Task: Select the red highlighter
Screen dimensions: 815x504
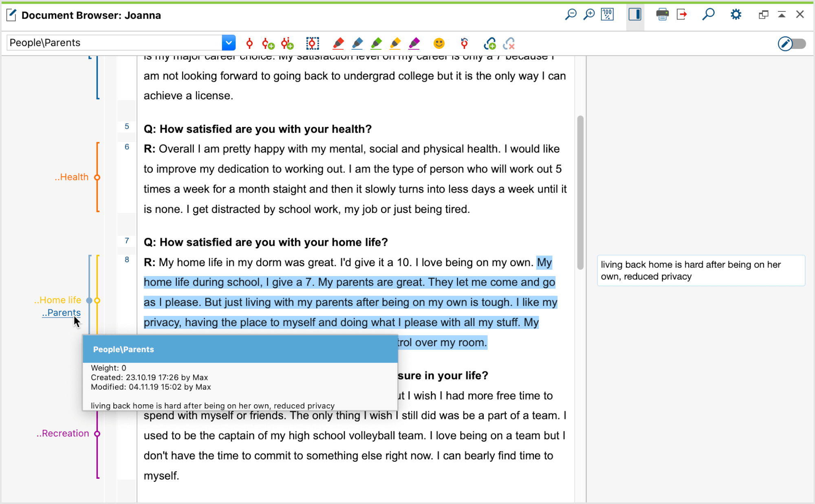Action: click(338, 43)
